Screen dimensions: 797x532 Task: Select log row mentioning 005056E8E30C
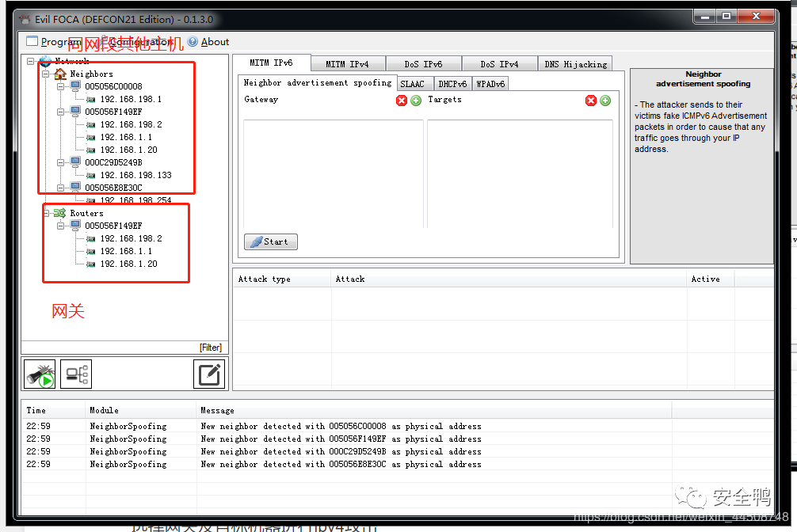coord(398,465)
